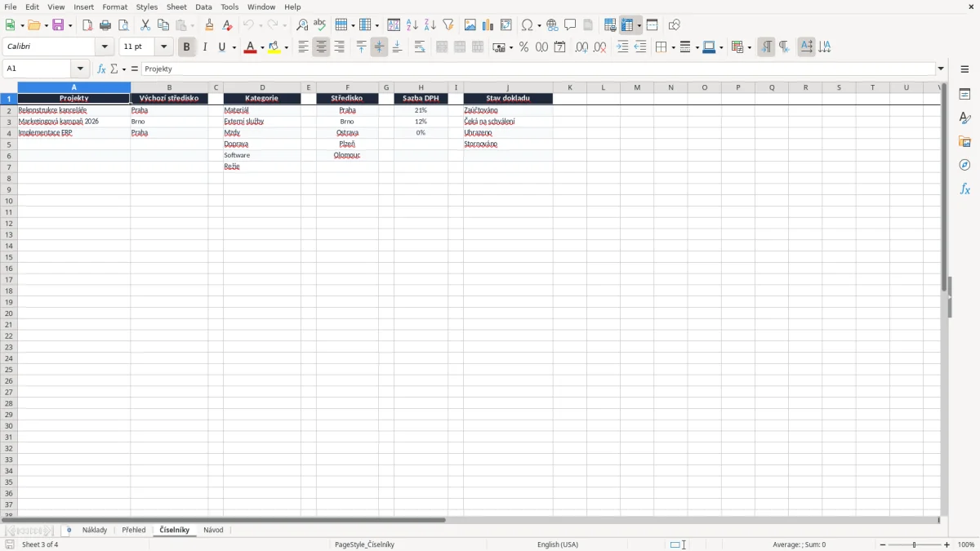Open the Data menu

pyautogui.click(x=203, y=7)
